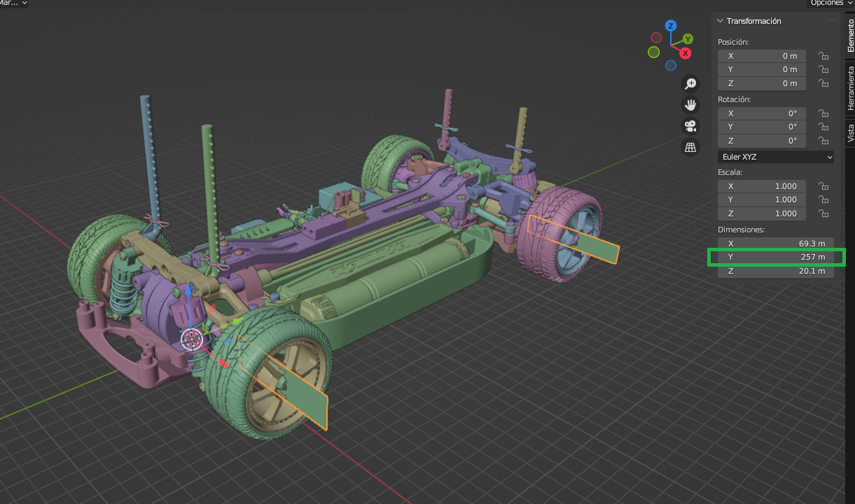Image resolution: width=855 pixels, height=504 pixels.
Task: Click the 3D cursor in the viewport
Action: (192, 339)
